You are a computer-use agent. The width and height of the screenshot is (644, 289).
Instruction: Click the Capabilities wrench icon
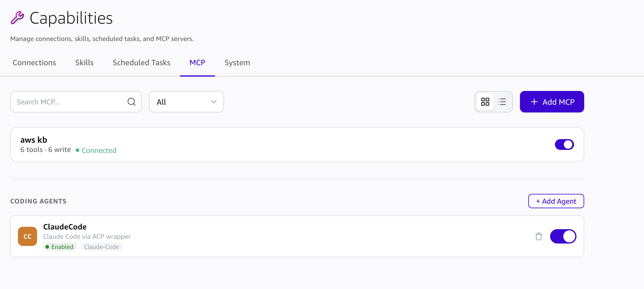coord(17,18)
